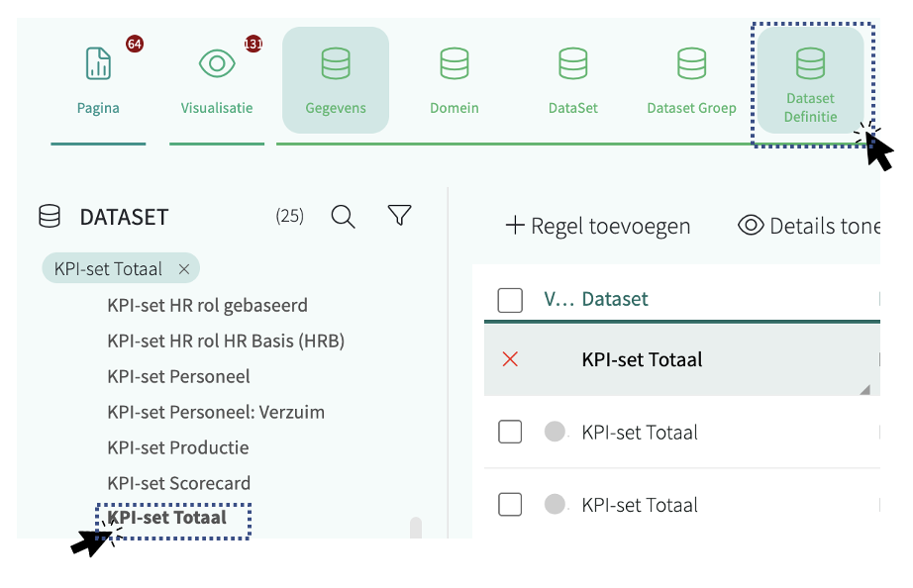Check the first KPI-set Totaal row checkbox
Viewport: 913px width, 588px height.
(x=510, y=433)
